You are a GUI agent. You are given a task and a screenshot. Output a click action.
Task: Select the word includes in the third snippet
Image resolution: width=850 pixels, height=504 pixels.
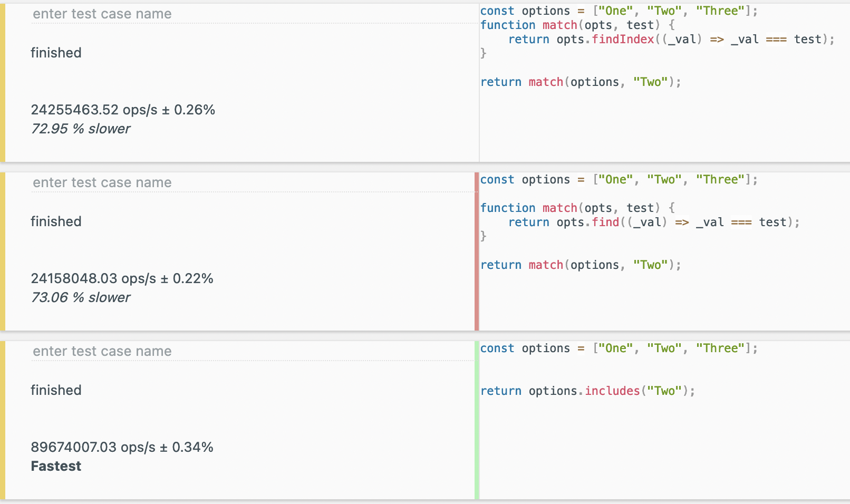tap(612, 391)
